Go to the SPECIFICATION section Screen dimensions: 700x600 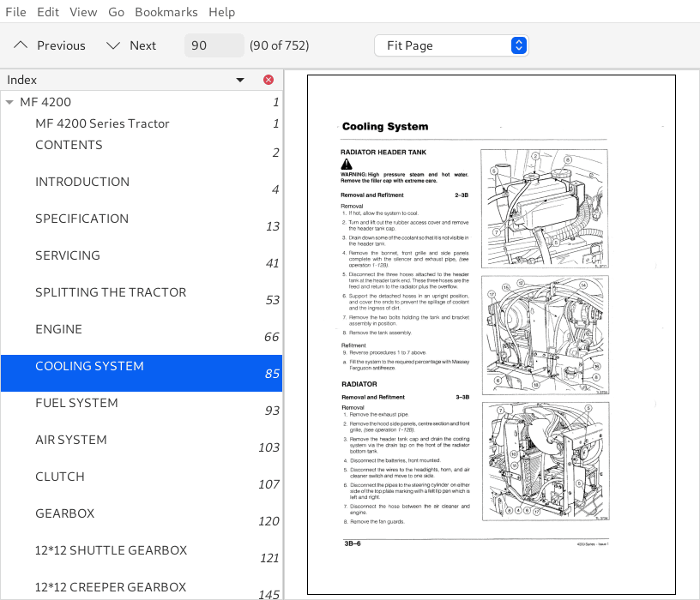(x=81, y=219)
